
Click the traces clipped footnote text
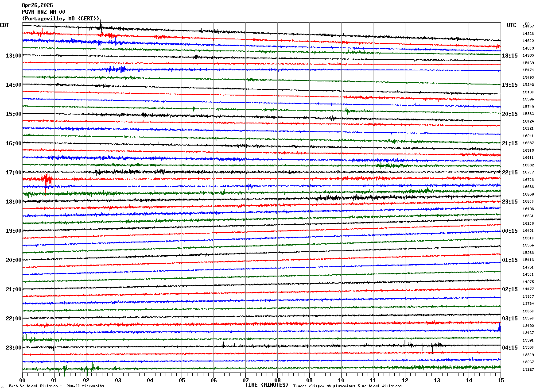(347, 386)
